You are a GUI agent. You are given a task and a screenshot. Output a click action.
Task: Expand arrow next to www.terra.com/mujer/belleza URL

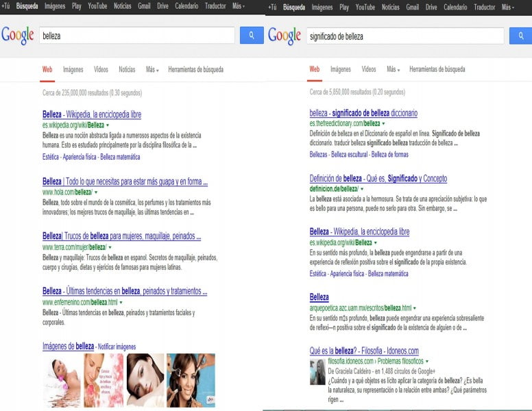point(110,247)
